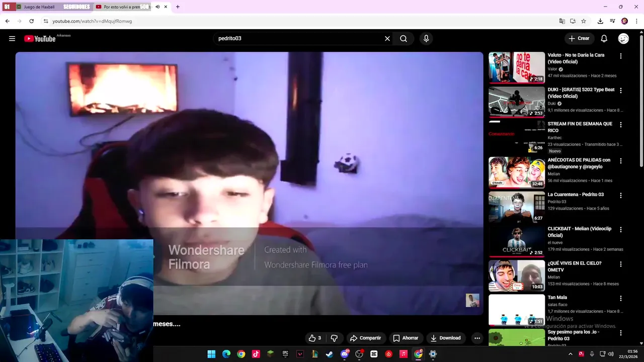The image size is (644, 362).
Task: Open Epic Games Launcher in taskbar
Action: coord(285,354)
